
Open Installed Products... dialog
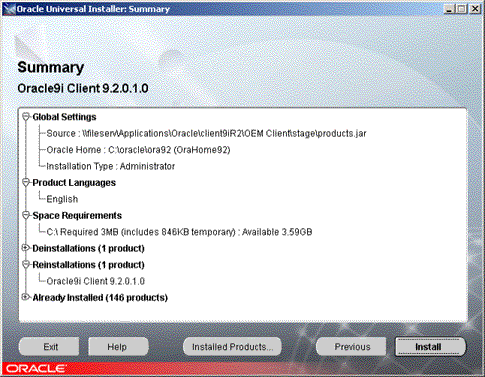pyautogui.click(x=232, y=347)
